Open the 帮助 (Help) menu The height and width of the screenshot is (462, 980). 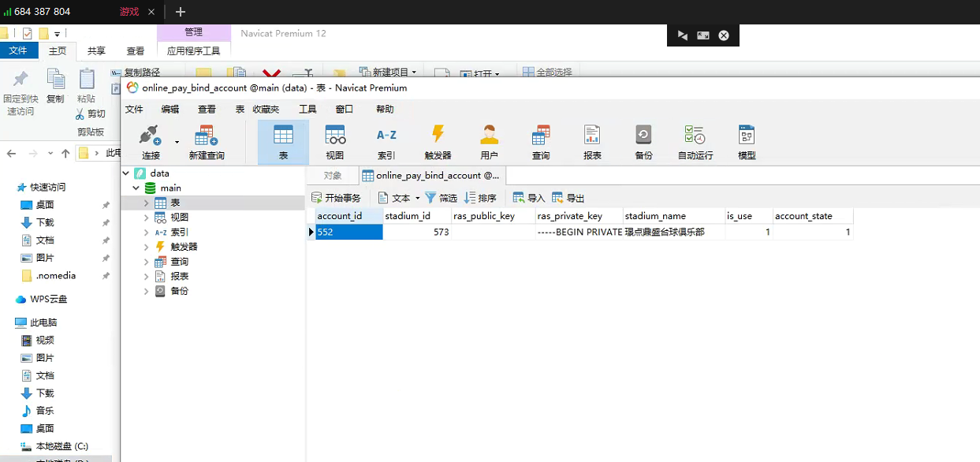click(x=385, y=110)
